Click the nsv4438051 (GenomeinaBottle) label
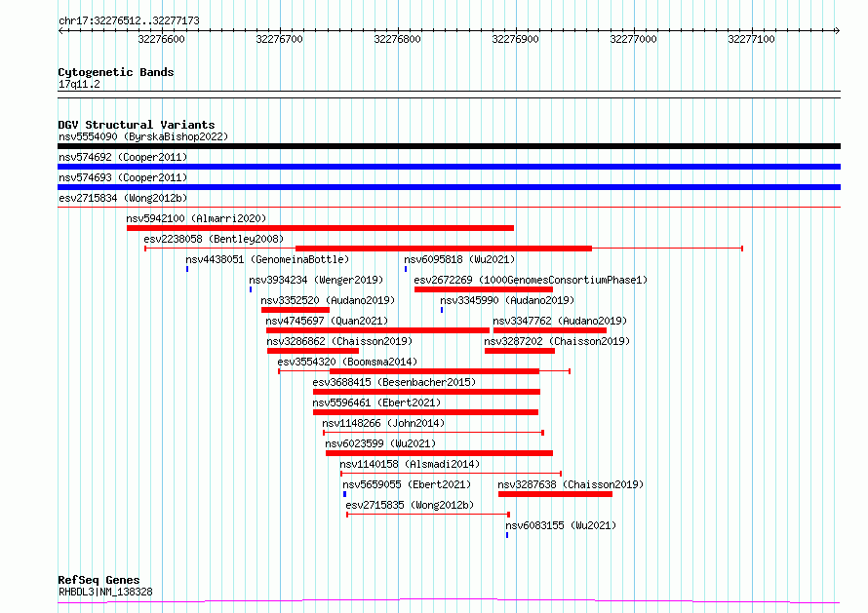Image resolution: width=868 pixels, height=613 pixels. click(267, 259)
